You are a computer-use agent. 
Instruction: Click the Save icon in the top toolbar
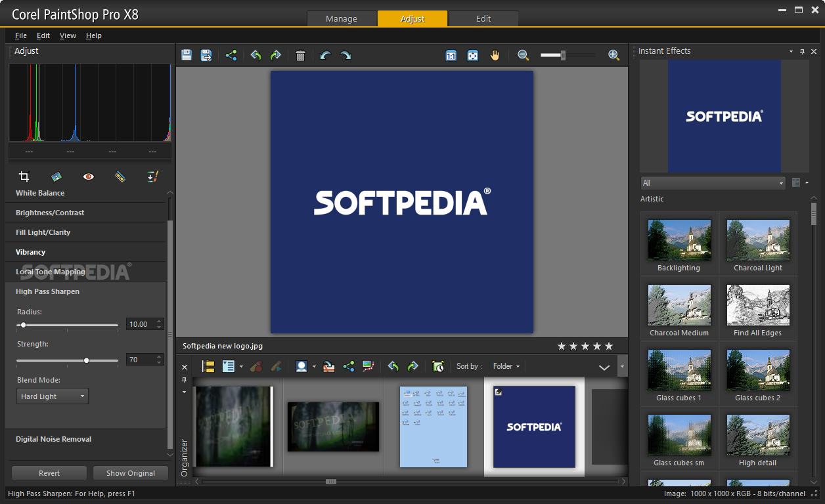[x=187, y=55]
